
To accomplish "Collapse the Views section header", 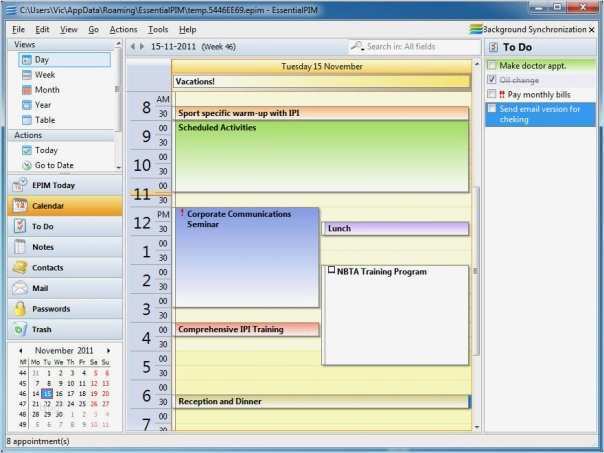I will [x=64, y=44].
